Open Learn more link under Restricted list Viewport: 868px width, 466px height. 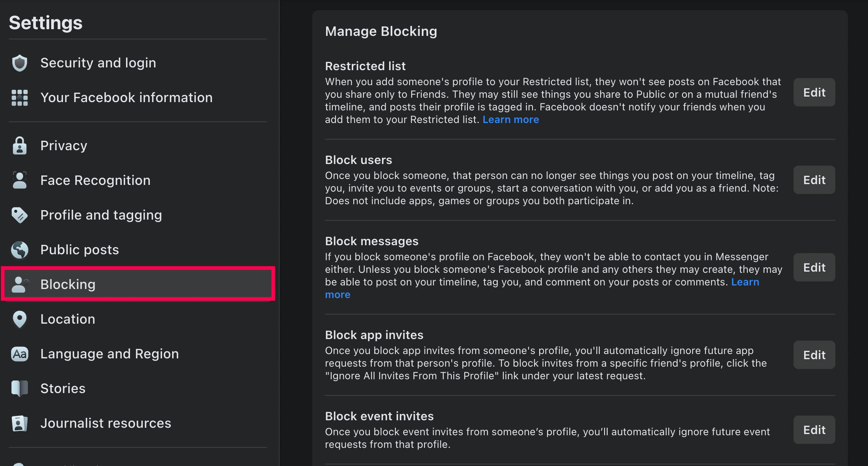click(x=510, y=120)
